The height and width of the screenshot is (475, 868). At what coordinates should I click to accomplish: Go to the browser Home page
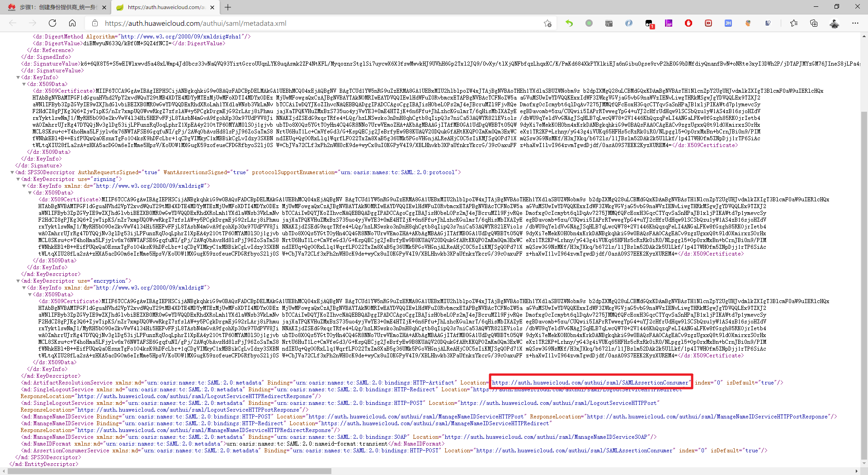pos(72,23)
